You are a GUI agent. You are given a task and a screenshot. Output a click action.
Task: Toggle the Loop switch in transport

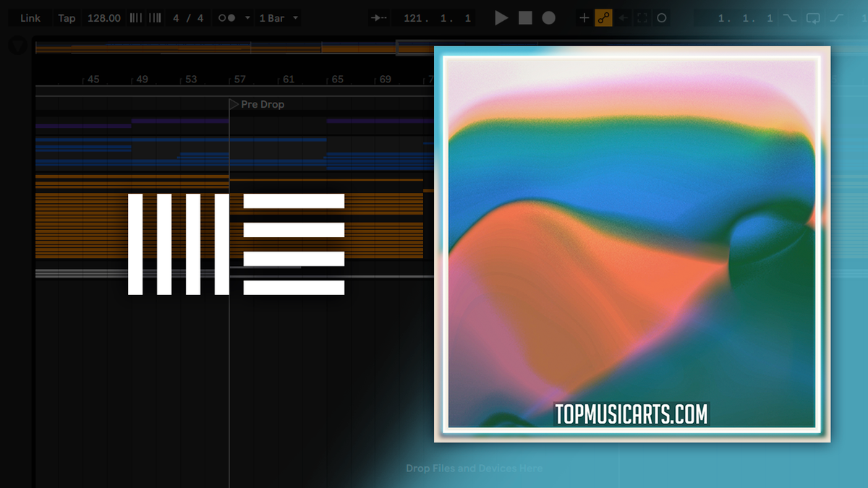click(813, 18)
